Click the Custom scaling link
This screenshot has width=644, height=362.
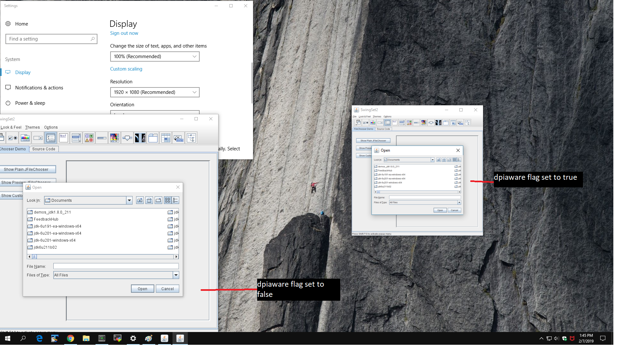click(126, 69)
